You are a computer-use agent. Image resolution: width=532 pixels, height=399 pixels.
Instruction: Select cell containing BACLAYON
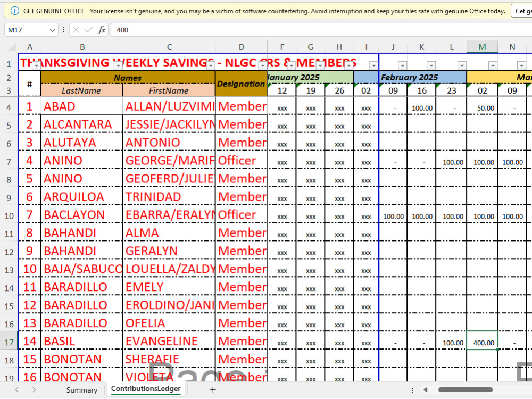[82, 214]
